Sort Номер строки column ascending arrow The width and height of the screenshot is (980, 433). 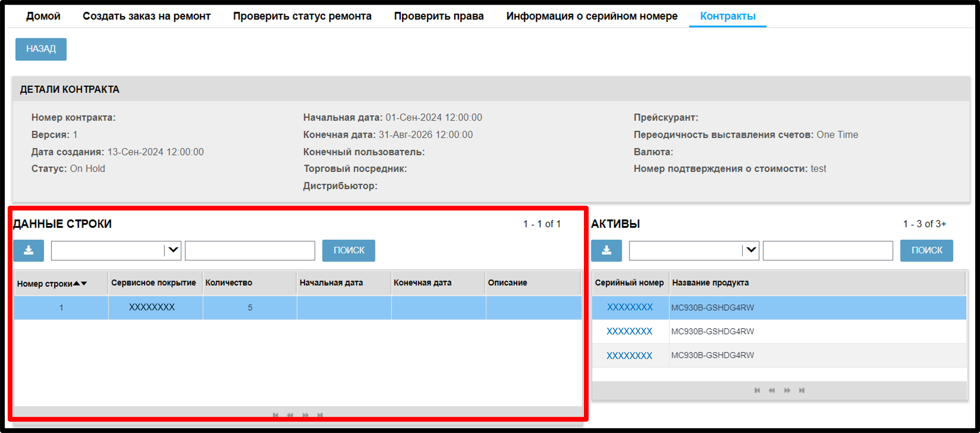[x=76, y=283]
